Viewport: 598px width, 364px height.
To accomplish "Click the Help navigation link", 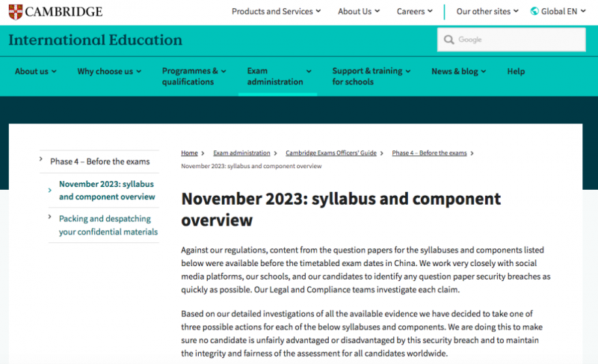I will [516, 71].
